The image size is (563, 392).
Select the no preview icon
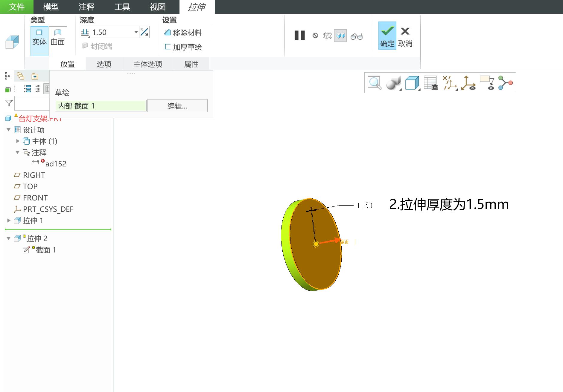[315, 36]
